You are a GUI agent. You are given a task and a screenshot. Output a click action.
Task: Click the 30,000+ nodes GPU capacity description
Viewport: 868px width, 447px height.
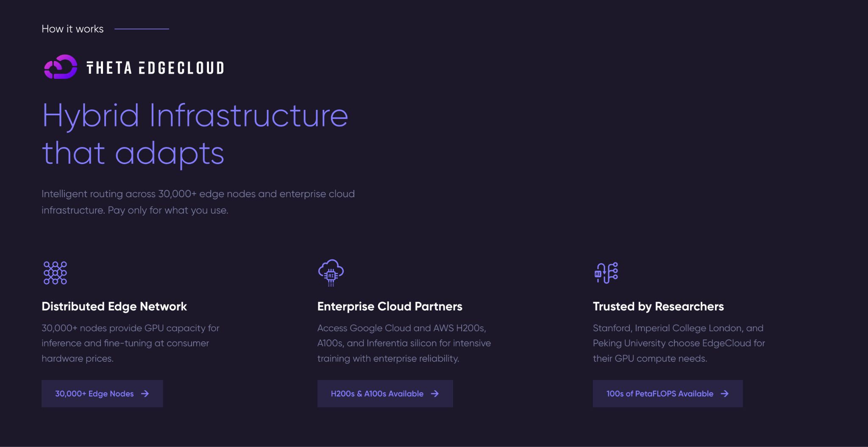tap(130, 343)
